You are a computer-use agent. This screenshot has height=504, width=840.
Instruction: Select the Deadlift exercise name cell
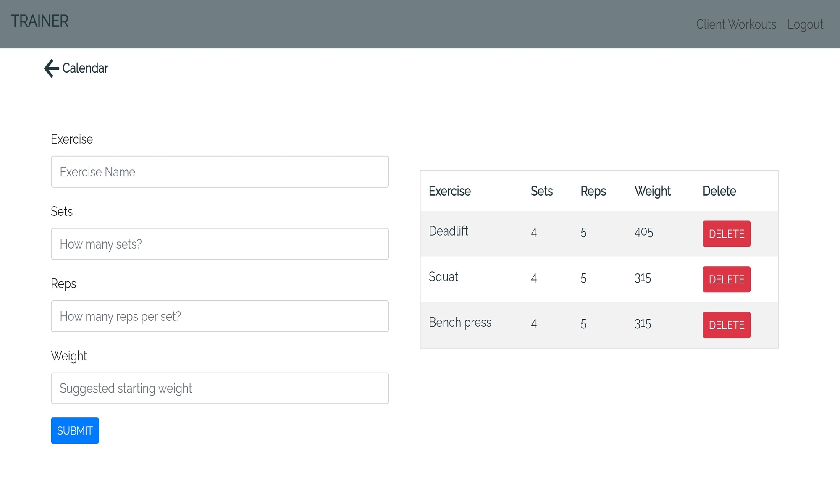(x=448, y=231)
